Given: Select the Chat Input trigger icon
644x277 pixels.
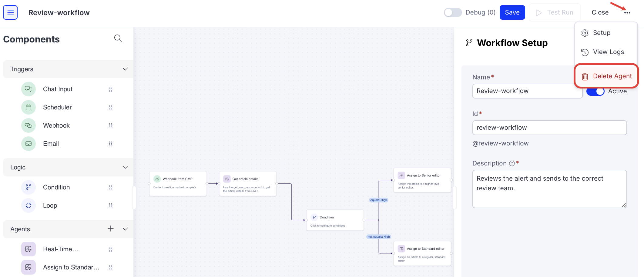Looking at the screenshot, I should pos(29,89).
